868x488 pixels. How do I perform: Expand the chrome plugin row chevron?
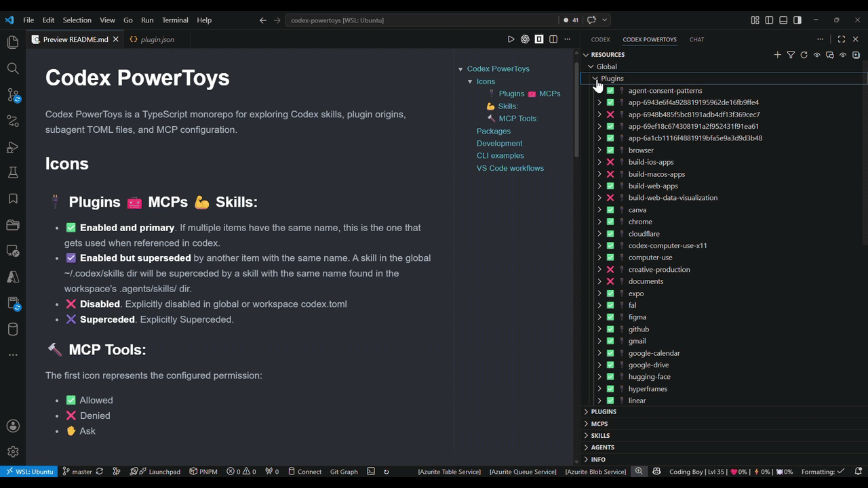tap(599, 222)
